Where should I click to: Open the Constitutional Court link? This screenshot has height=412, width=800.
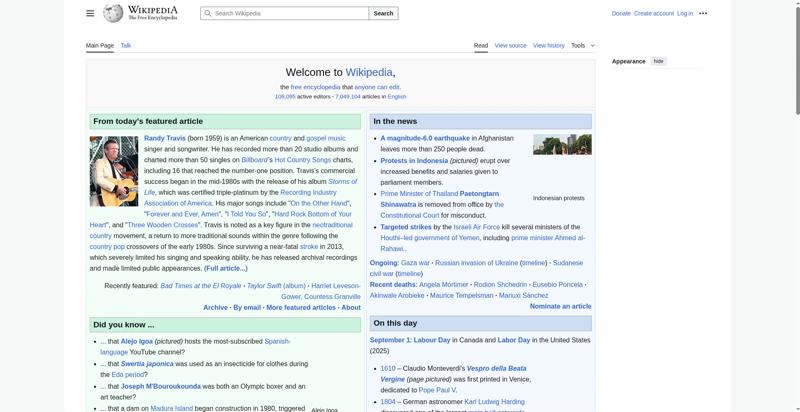pos(410,215)
